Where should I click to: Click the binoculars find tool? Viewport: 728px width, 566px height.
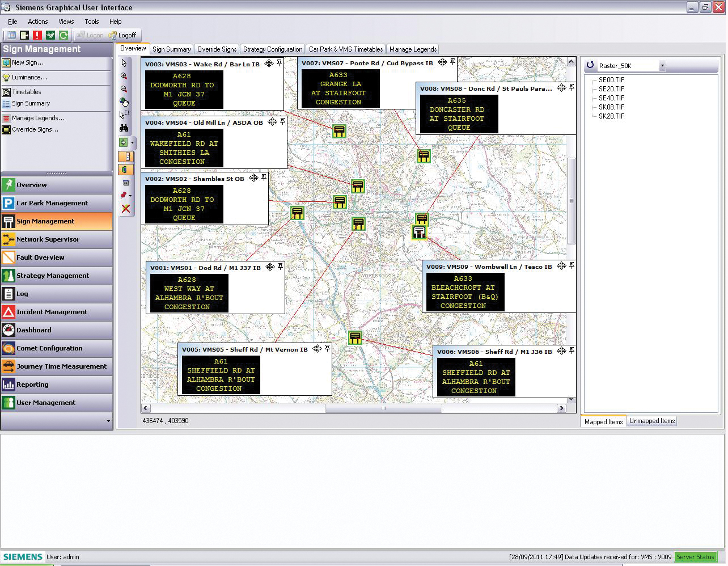pos(124,128)
